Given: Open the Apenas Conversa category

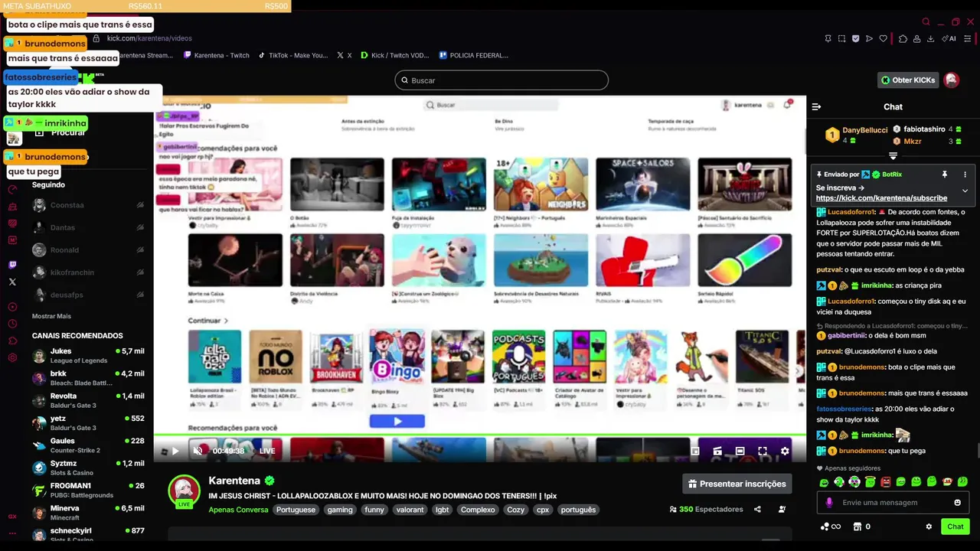Looking at the screenshot, I should (238, 510).
